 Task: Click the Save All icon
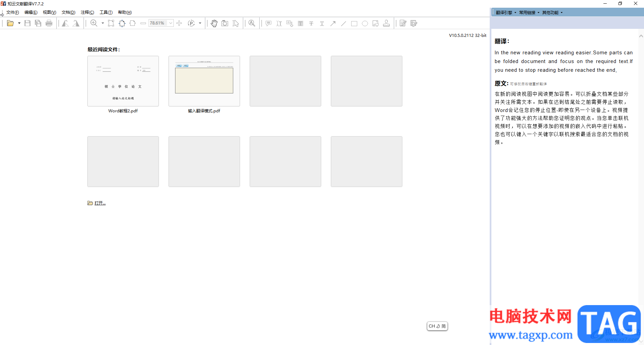point(38,23)
